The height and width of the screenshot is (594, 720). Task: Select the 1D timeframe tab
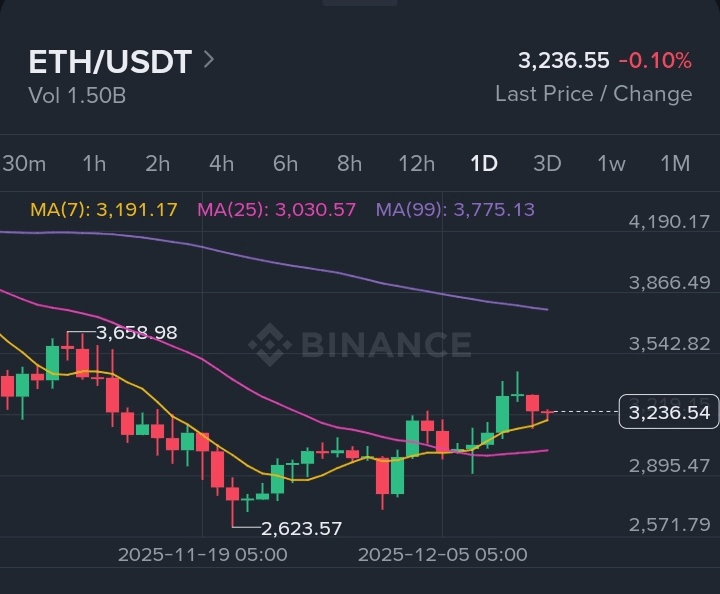click(484, 163)
